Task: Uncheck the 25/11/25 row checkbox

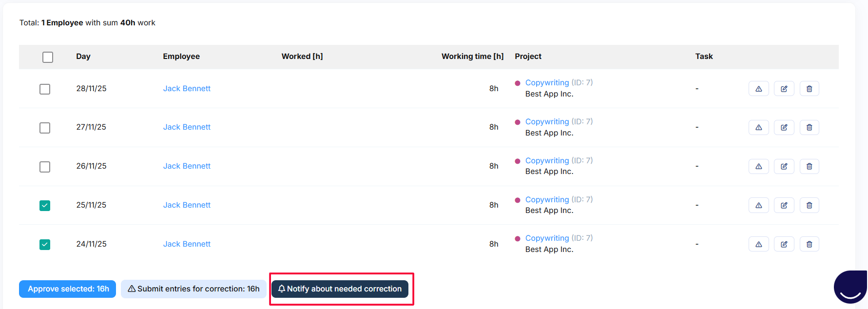Action: click(x=45, y=206)
